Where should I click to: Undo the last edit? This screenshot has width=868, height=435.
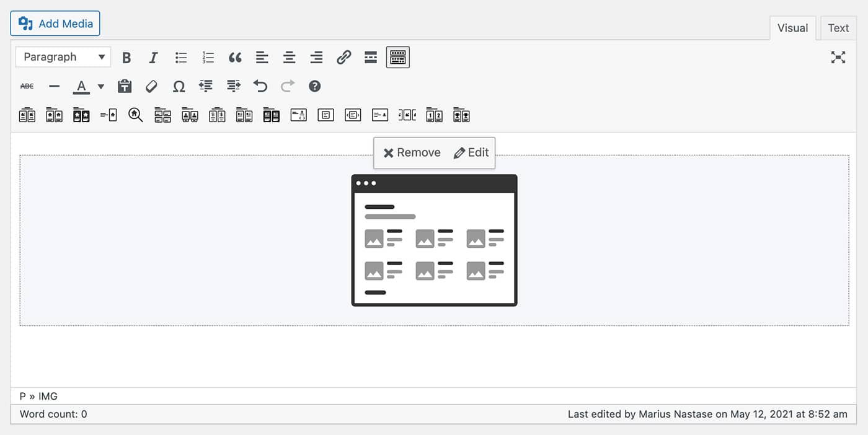click(260, 86)
